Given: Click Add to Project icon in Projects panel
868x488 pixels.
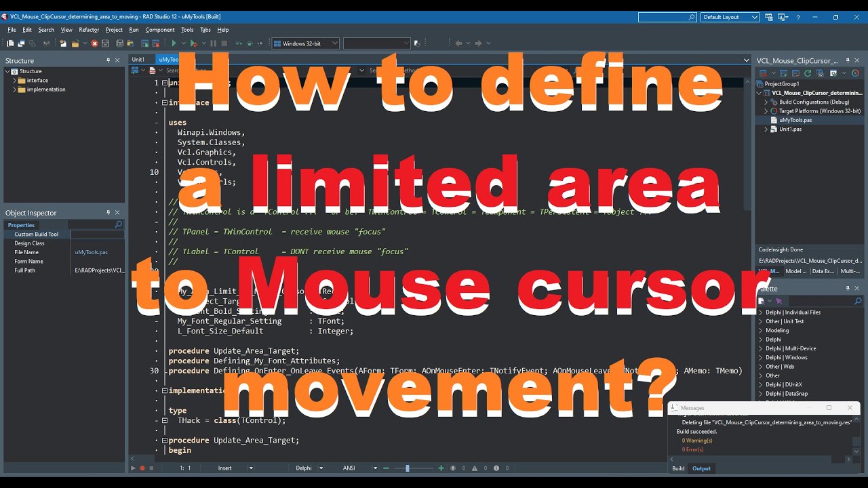Looking at the screenshot, I should click(x=783, y=73).
